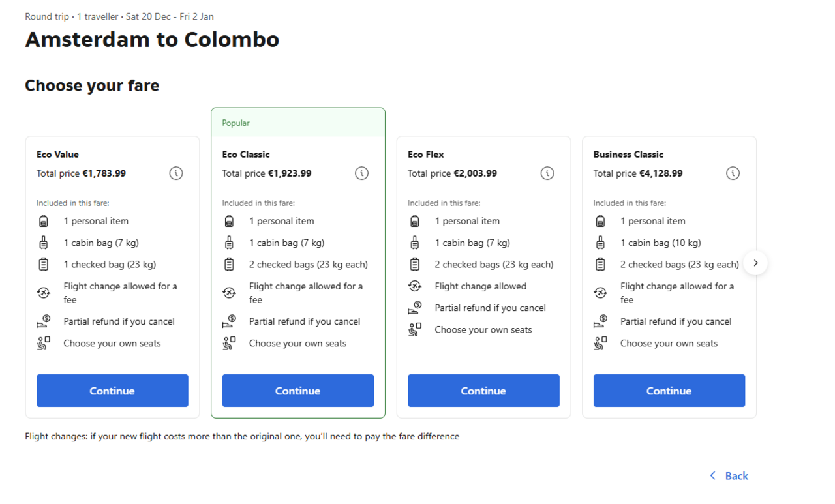Continue with the Eco Flex fare

[483, 391]
